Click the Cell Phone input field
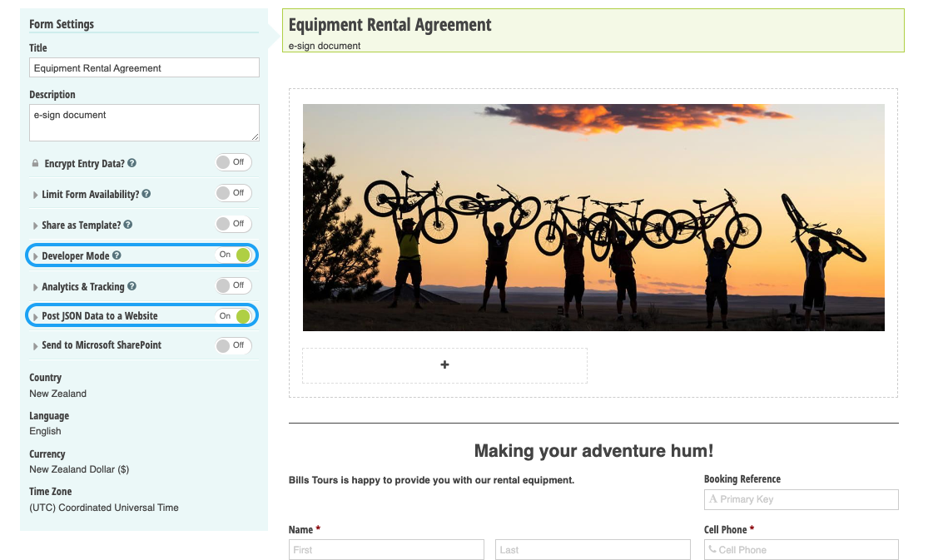948x560 pixels. click(x=801, y=550)
